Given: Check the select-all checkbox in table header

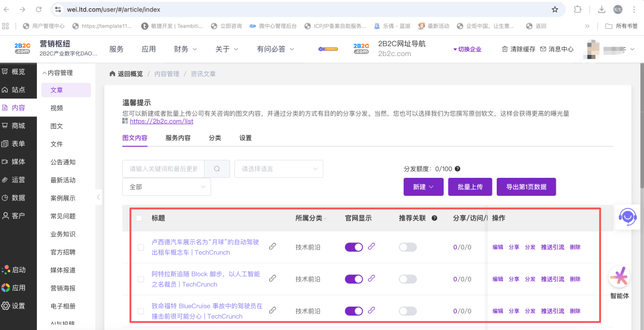Looking at the screenshot, I should [140, 218].
